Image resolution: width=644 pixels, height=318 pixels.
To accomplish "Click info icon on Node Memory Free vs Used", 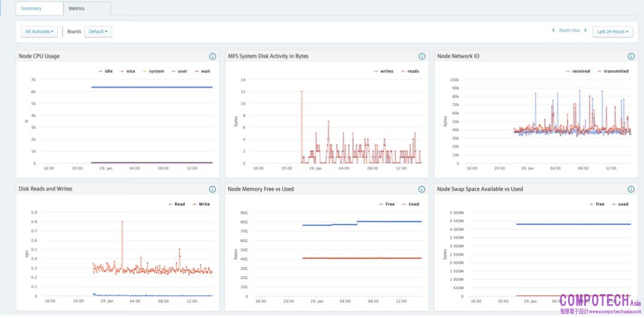I will pyautogui.click(x=422, y=189).
